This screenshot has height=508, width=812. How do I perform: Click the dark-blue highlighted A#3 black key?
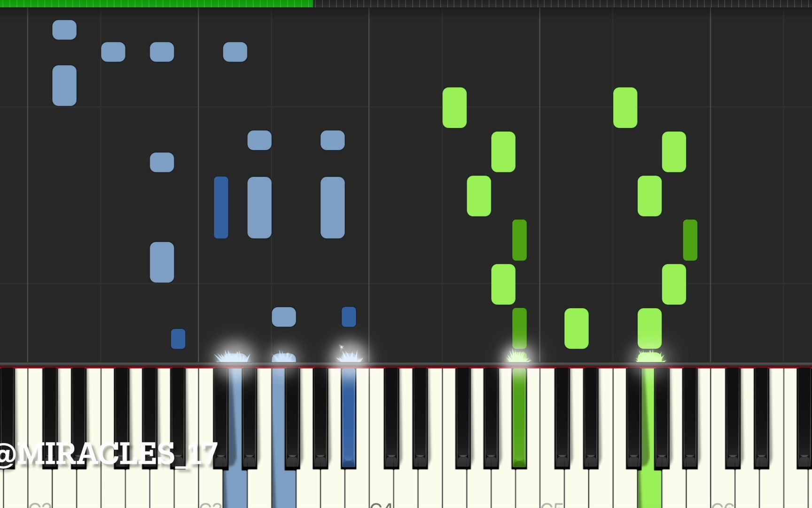tap(349, 417)
